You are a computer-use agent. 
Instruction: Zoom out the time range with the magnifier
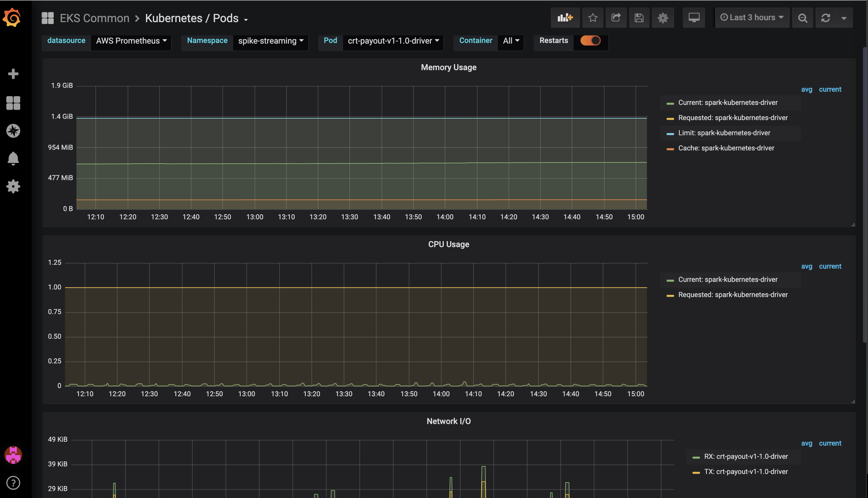[802, 17]
